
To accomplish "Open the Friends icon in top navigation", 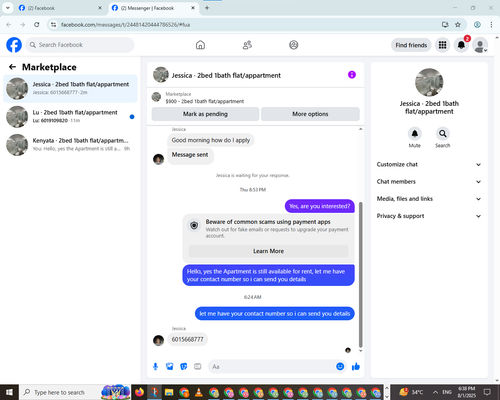I will [247, 45].
